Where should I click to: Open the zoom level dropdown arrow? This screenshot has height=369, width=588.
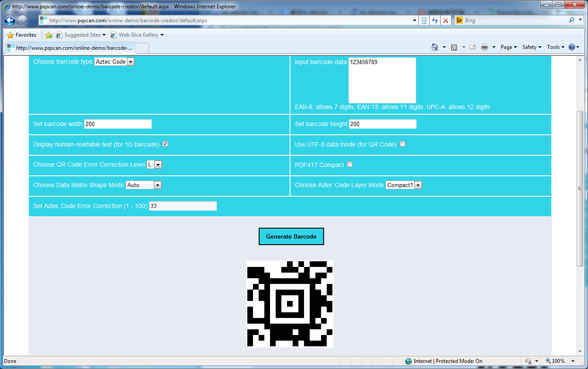point(573,361)
